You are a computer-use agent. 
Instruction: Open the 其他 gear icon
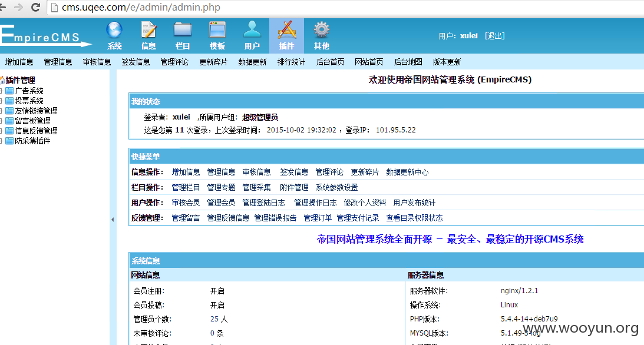[321, 31]
